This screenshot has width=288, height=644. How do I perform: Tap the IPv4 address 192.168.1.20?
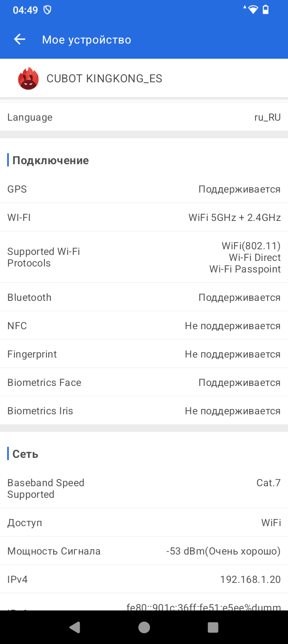click(x=250, y=579)
